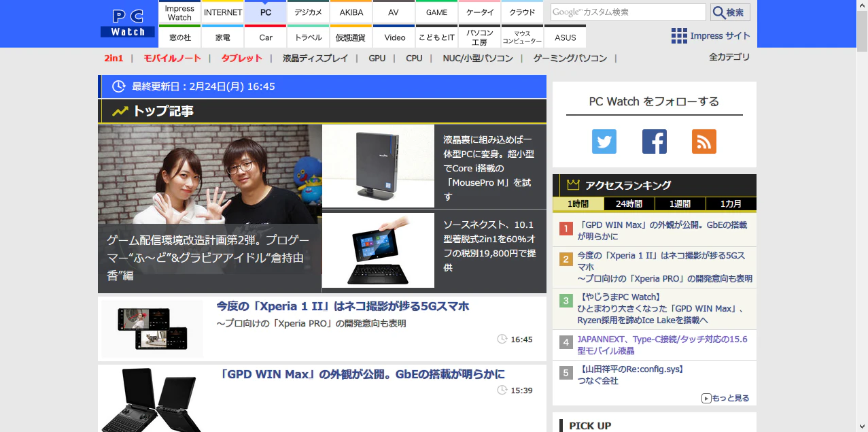
Task: Switch ranking to 1カ月 tab
Action: (731, 204)
